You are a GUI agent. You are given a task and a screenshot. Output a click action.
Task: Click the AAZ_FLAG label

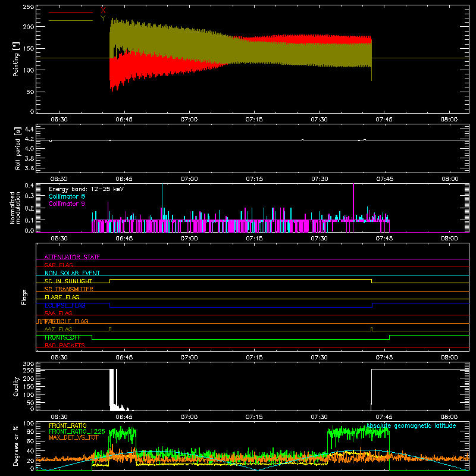[58, 329]
